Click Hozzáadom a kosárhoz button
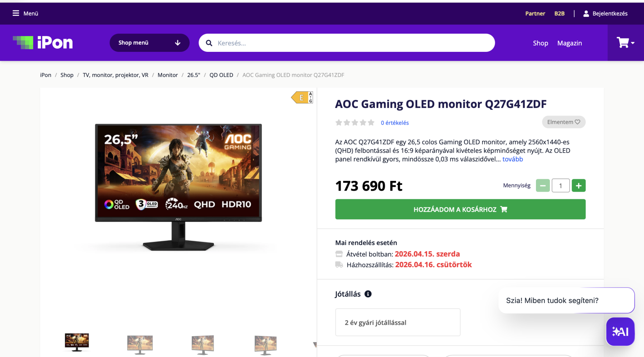 click(x=460, y=209)
